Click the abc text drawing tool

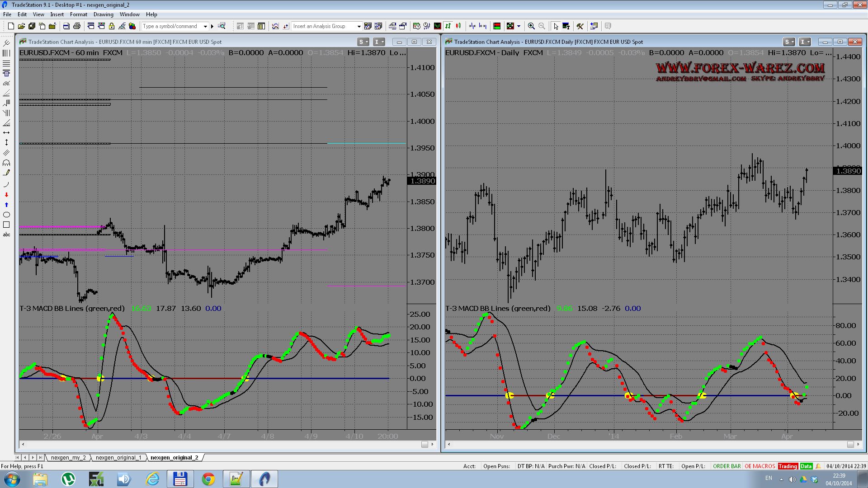[x=6, y=235]
